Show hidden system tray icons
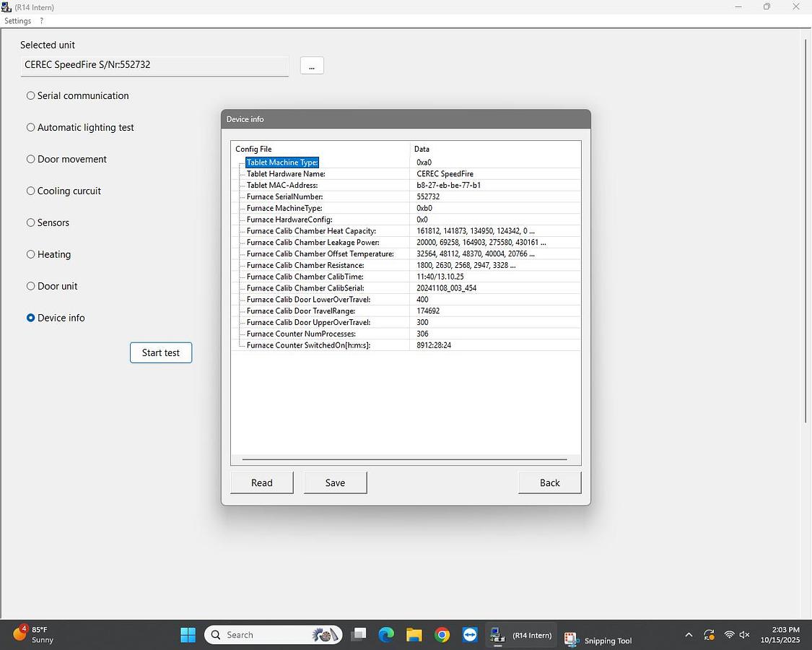Viewport: 812px width, 650px height. point(689,635)
